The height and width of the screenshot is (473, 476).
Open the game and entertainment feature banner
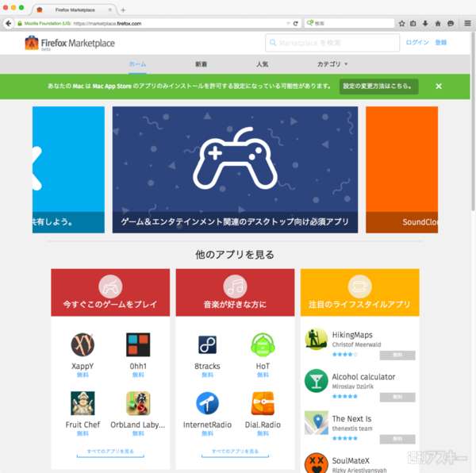click(236, 170)
